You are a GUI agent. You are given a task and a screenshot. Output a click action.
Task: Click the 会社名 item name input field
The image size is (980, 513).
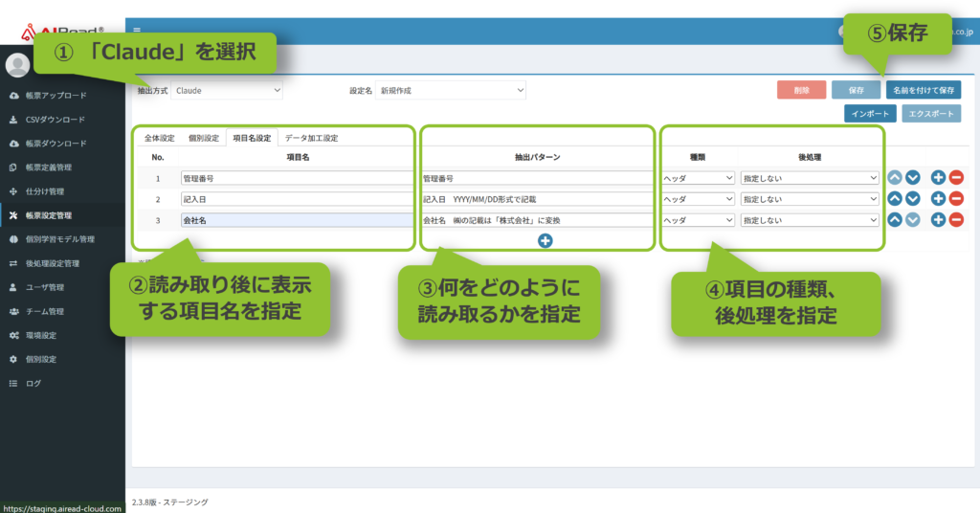(x=295, y=220)
